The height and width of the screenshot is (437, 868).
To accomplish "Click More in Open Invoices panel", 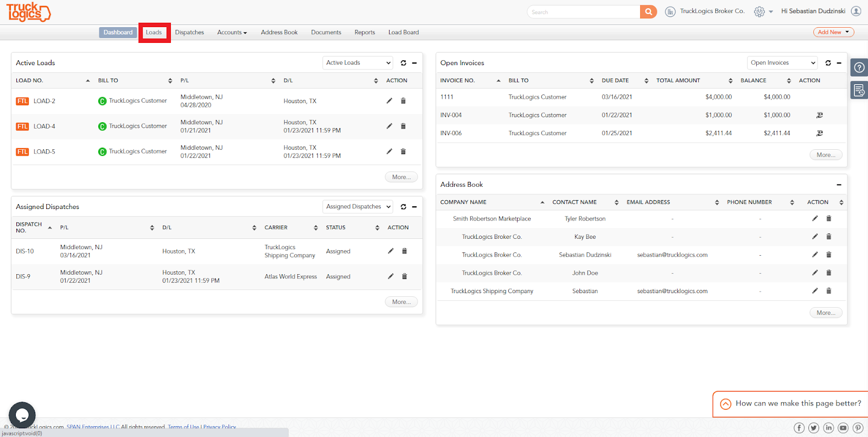I will click(x=826, y=155).
